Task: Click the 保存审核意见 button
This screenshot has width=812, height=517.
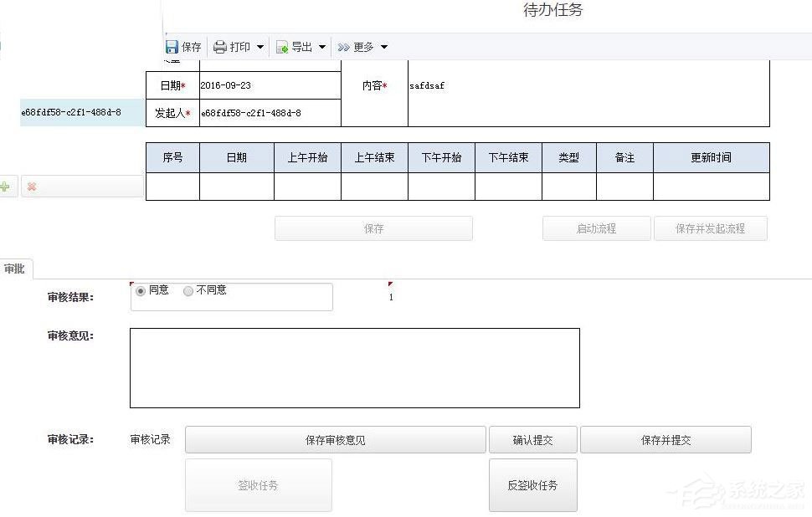Action: 336,440
